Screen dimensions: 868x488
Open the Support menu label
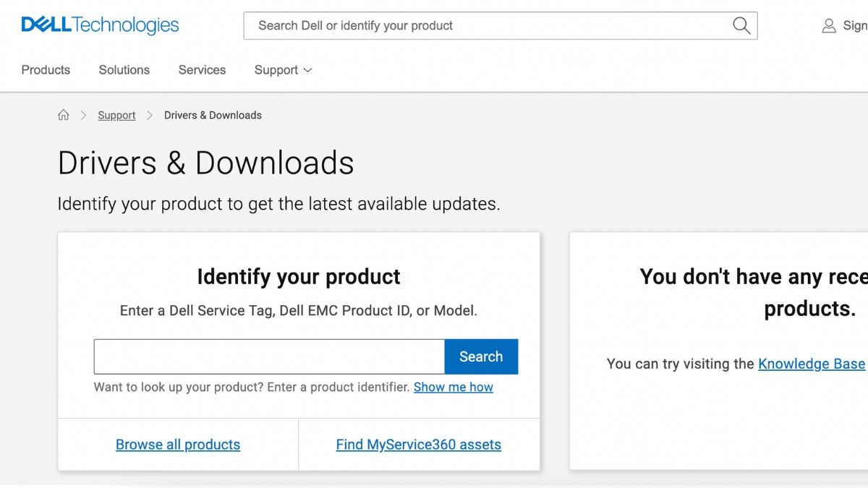pos(276,70)
